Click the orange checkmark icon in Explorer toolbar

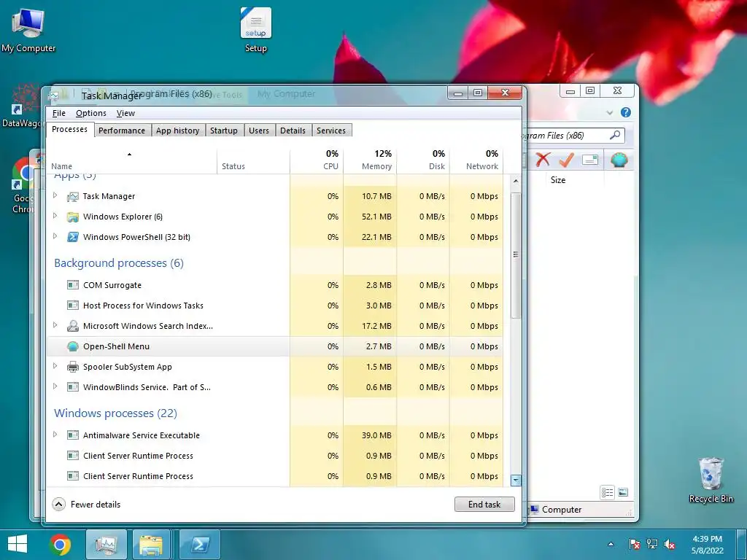(x=566, y=160)
